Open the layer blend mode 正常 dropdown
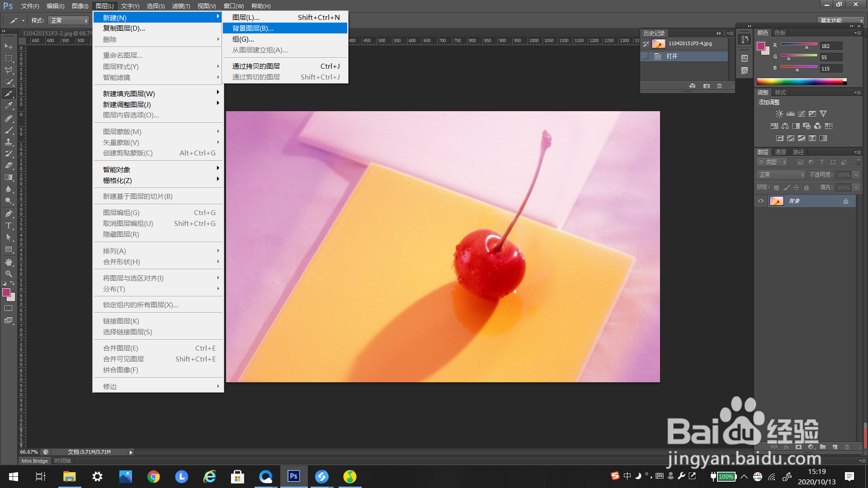 (782, 175)
